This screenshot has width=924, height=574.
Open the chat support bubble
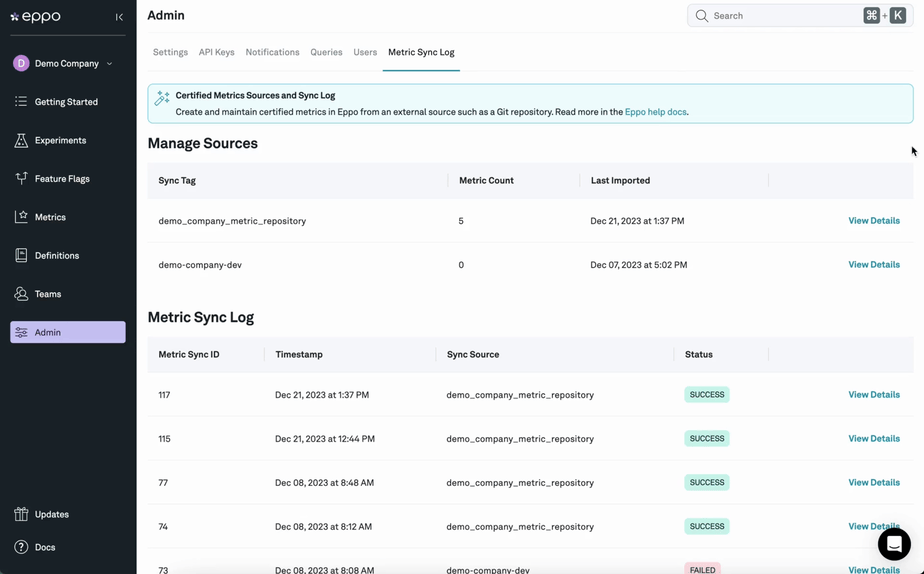(x=893, y=543)
